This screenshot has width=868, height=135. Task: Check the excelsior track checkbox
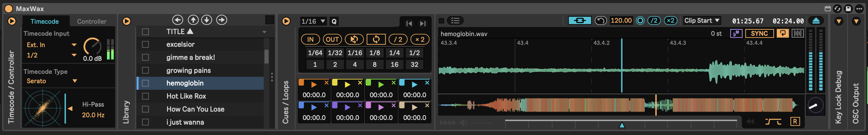tap(145, 44)
